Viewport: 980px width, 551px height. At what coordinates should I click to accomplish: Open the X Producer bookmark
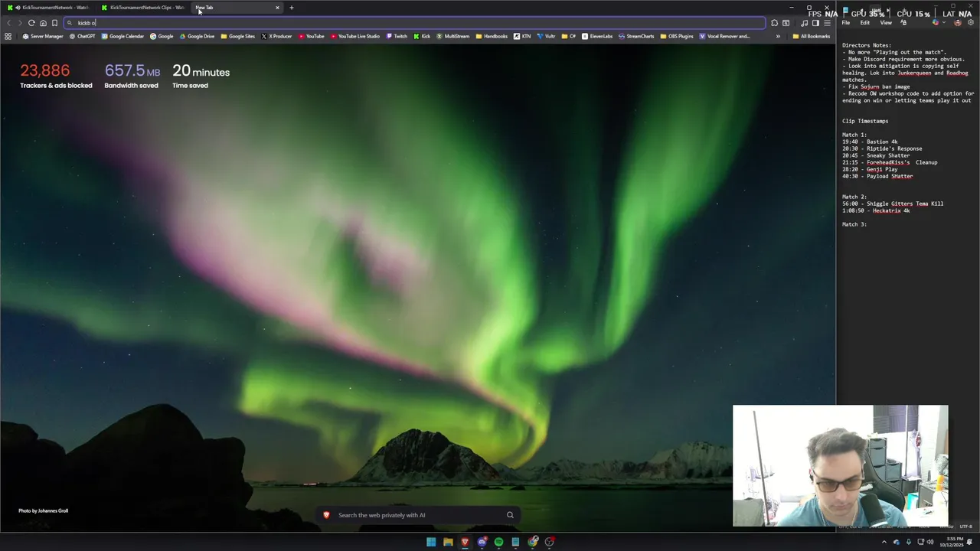276,36
